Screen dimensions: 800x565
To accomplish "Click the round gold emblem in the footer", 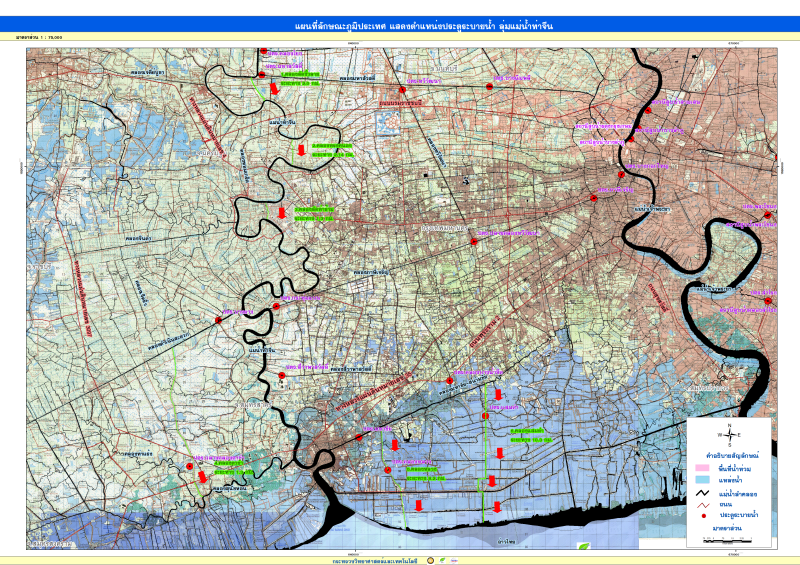I will pyautogui.click(x=429, y=560).
